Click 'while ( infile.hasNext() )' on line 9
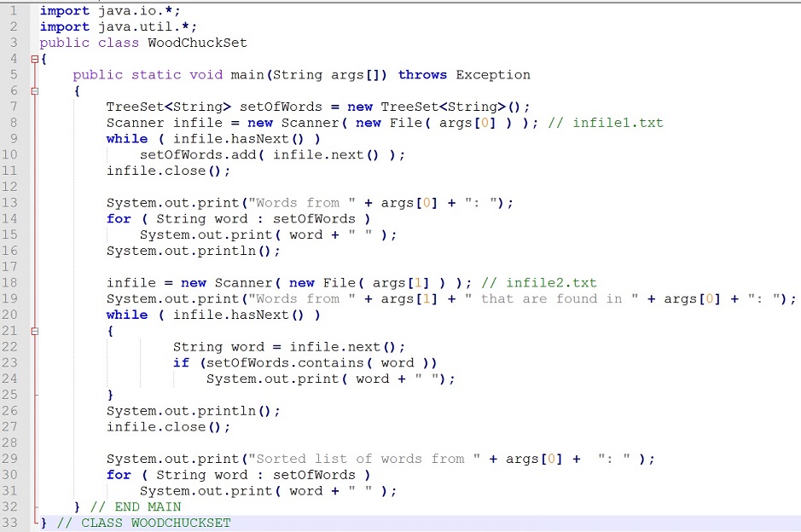Image resolution: width=801 pixels, height=532 pixels. pyautogui.click(x=213, y=139)
